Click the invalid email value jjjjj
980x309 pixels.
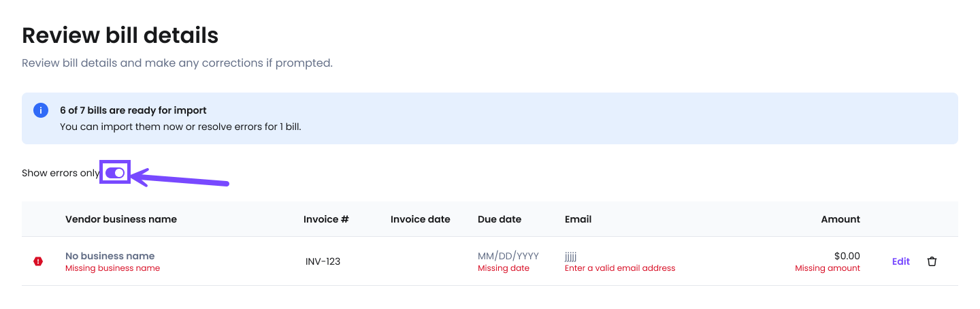click(570, 256)
